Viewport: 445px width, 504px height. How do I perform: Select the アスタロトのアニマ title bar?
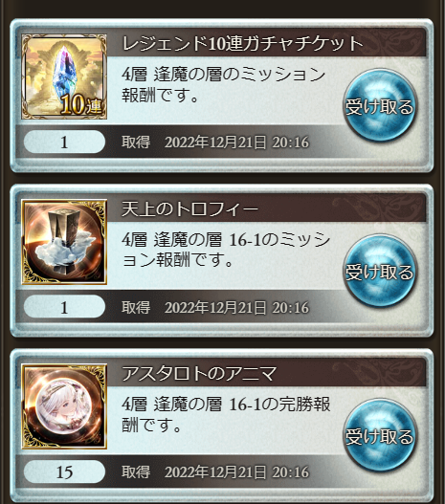coord(267,373)
